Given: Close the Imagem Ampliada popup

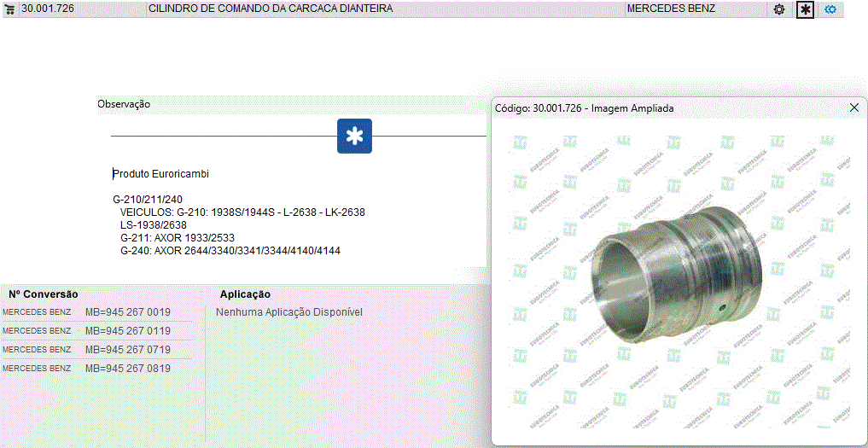Looking at the screenshot, I should pos(853,108).
